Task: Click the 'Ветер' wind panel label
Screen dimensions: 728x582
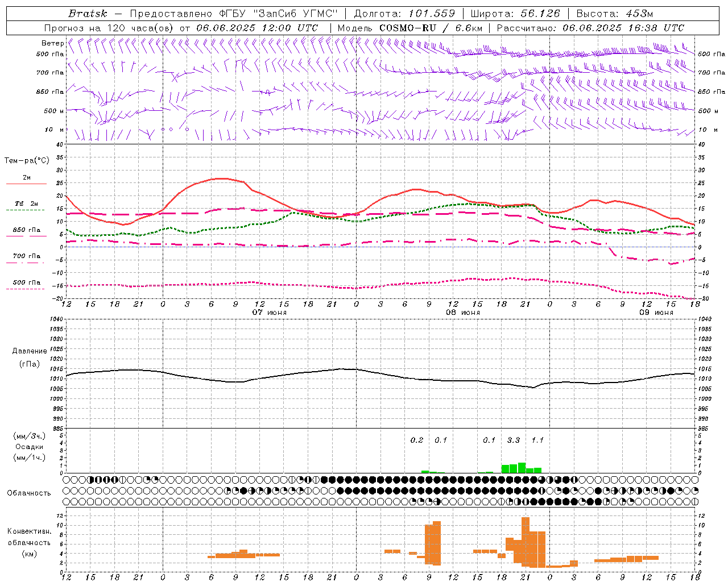Action: pyautogui.click(x=53, y=43)
